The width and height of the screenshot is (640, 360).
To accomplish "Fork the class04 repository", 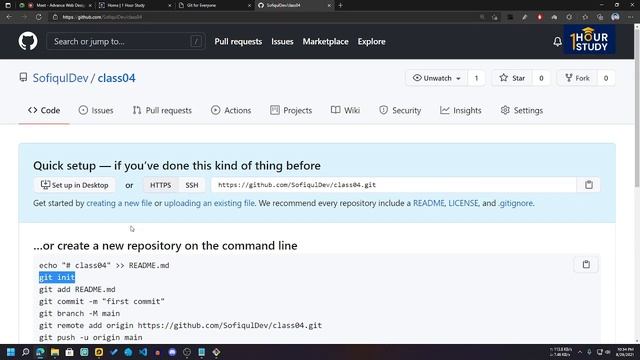I will click(577, 78).
